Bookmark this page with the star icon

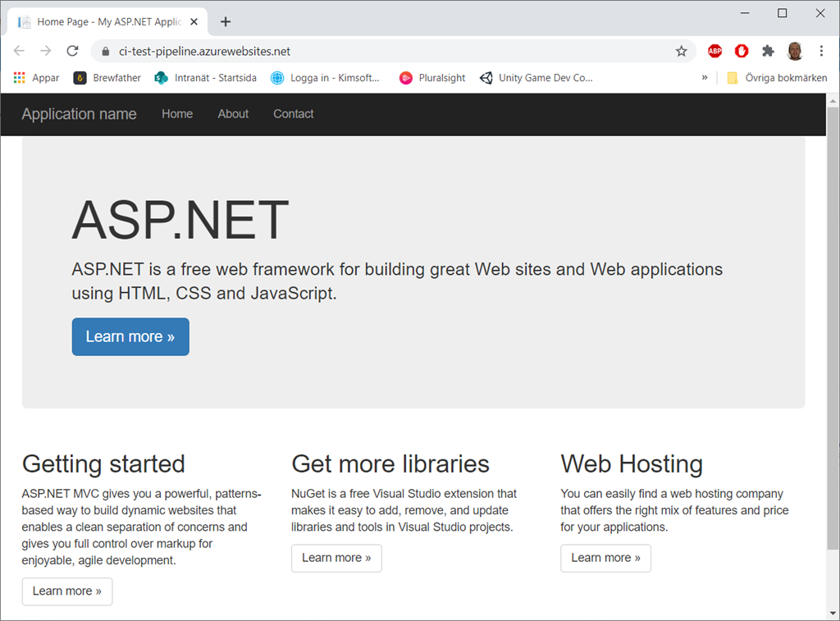coord(681,52)
